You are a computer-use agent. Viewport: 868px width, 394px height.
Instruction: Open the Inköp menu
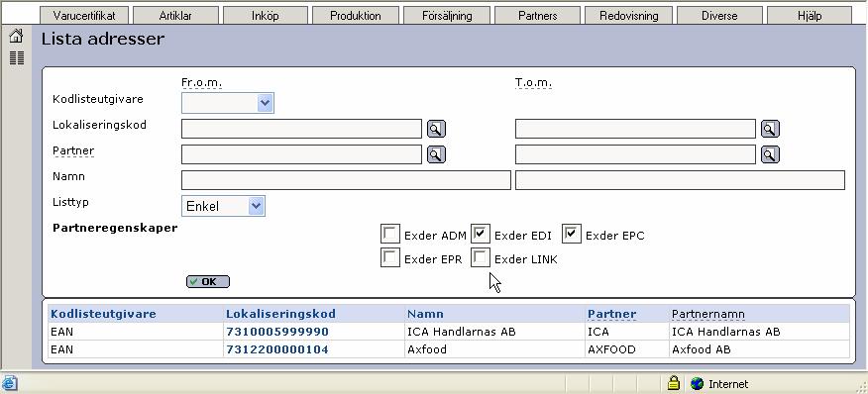click(266, 16)
